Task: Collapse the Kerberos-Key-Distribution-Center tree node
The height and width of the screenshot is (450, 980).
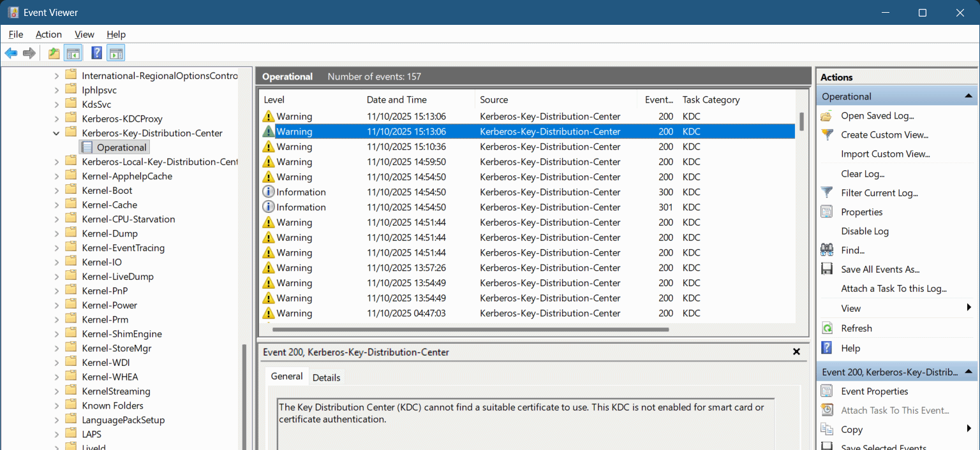Action: click(56, 133)
